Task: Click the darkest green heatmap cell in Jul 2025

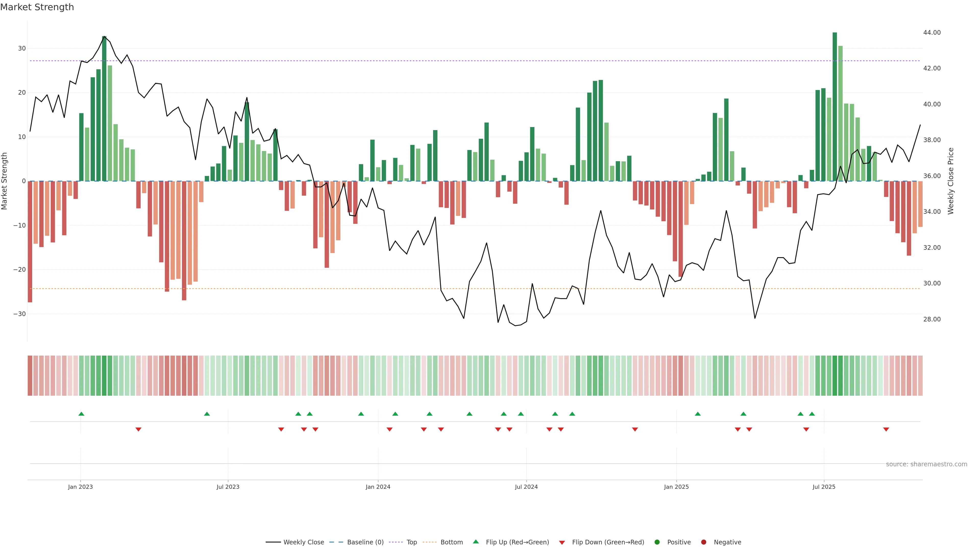Action: click(835, 375)
